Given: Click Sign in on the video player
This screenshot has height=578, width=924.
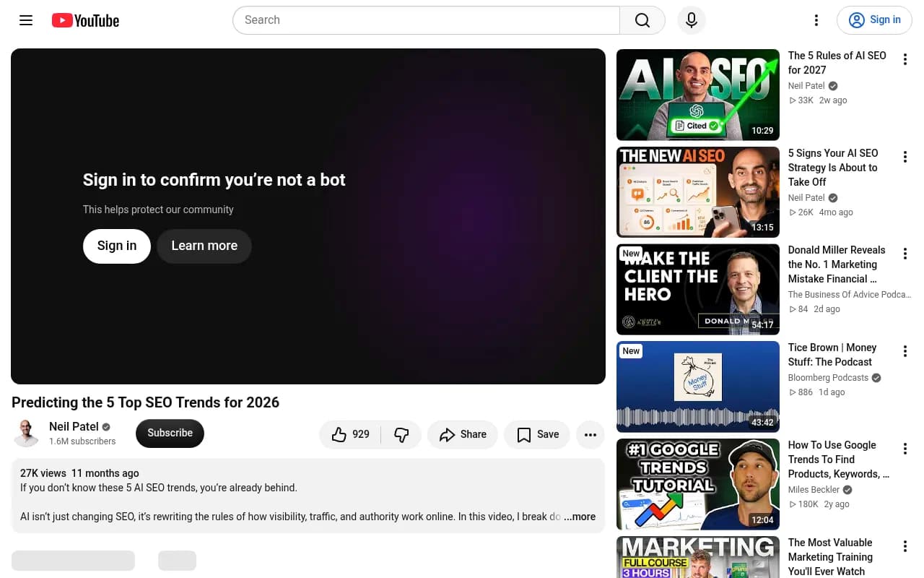Looking at the screenshot, I should click(117, 246).
